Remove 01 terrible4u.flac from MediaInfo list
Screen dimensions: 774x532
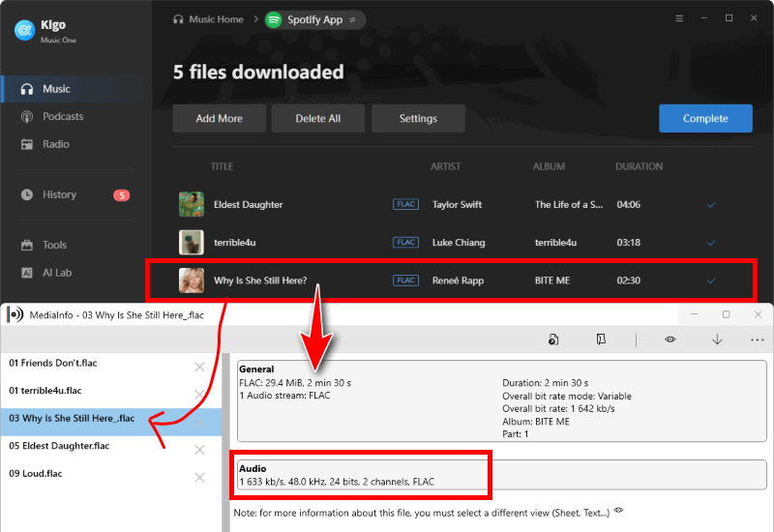(x=199, y=395)
